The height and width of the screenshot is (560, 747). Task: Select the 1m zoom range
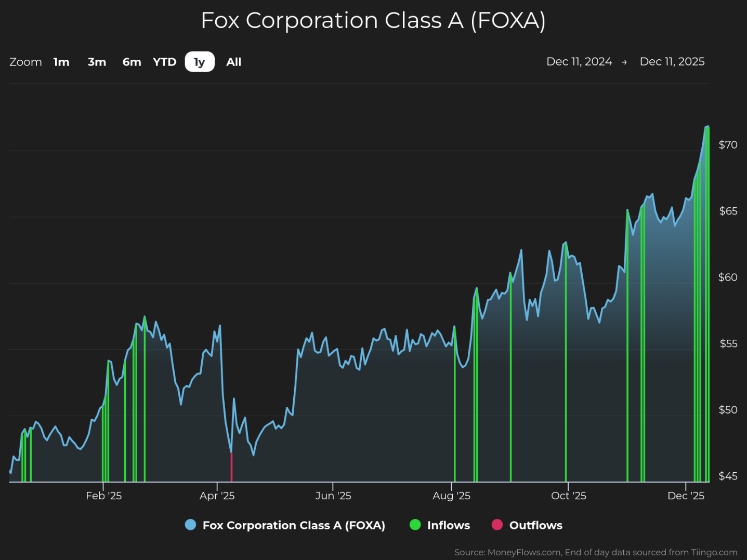[x=61, y=62]
